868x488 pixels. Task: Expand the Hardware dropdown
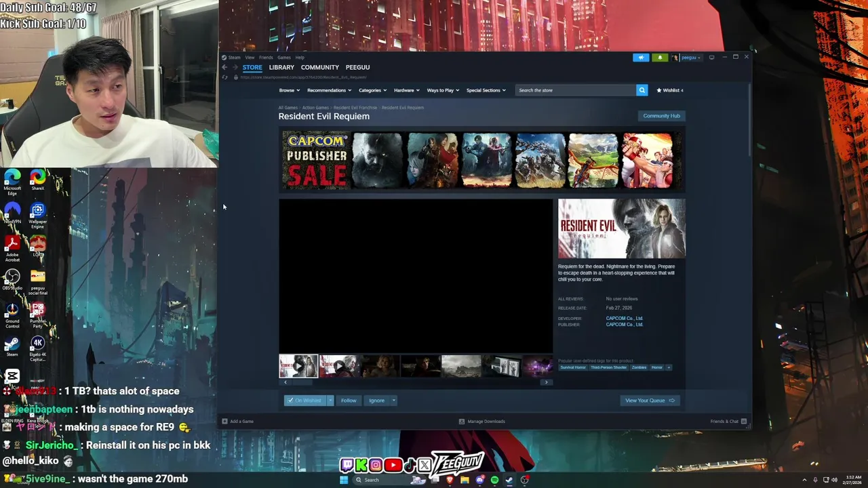(406, 90)
